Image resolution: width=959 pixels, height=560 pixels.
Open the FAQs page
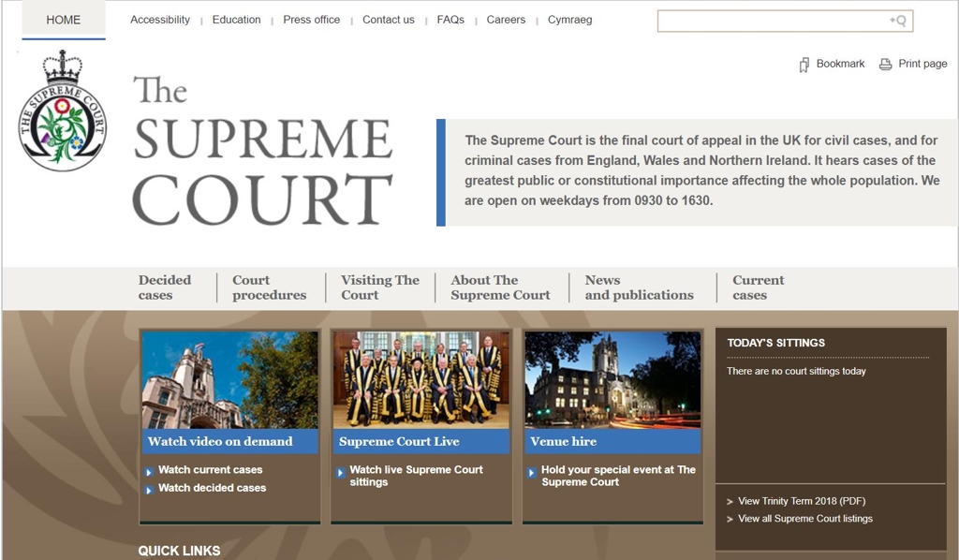[450, 20]
